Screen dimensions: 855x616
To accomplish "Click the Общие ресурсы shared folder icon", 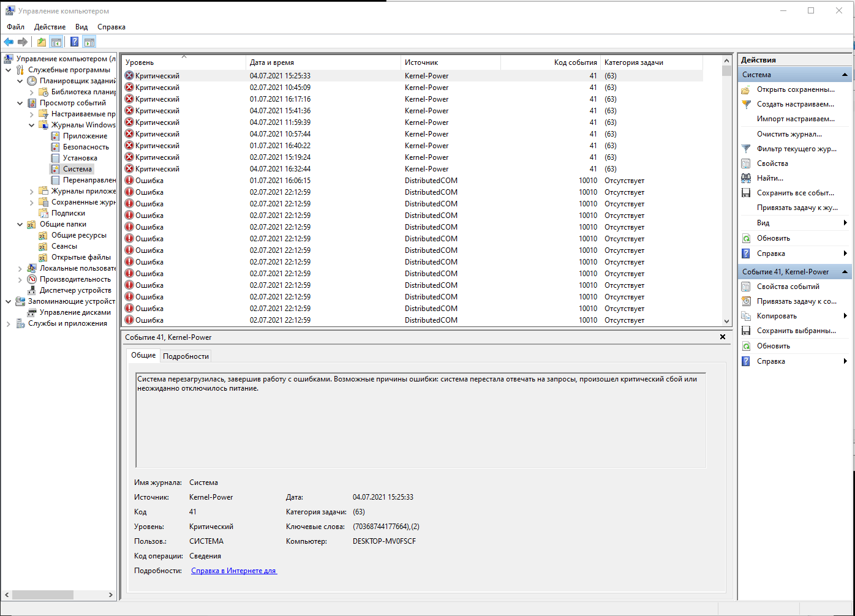I will tap(43, 235).
